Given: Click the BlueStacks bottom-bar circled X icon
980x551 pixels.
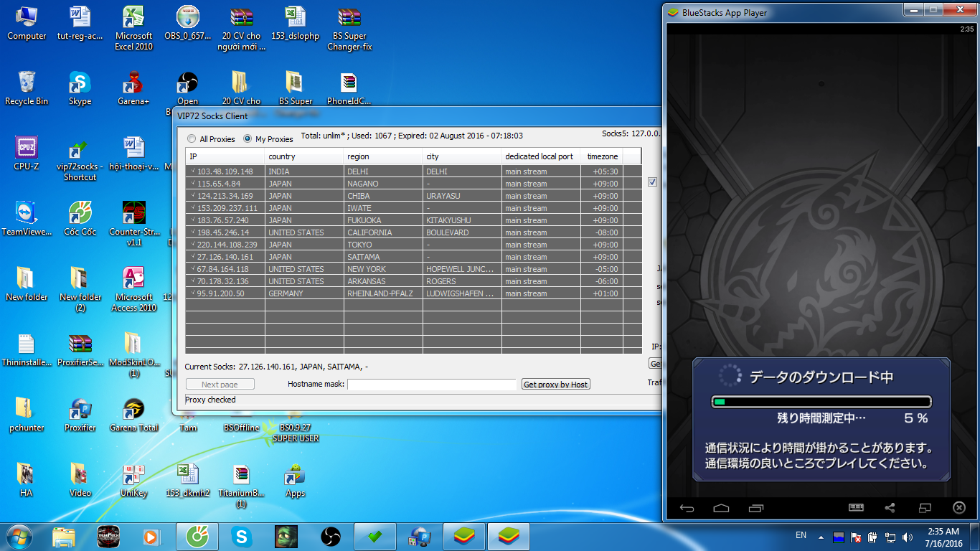Looking at the screenshot, I should pos(959,508).
